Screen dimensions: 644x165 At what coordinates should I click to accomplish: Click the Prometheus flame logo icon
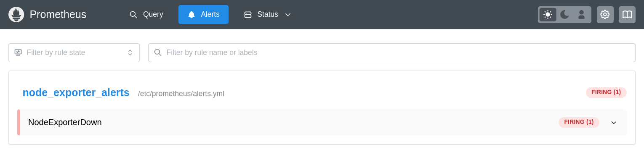[16, 14]
